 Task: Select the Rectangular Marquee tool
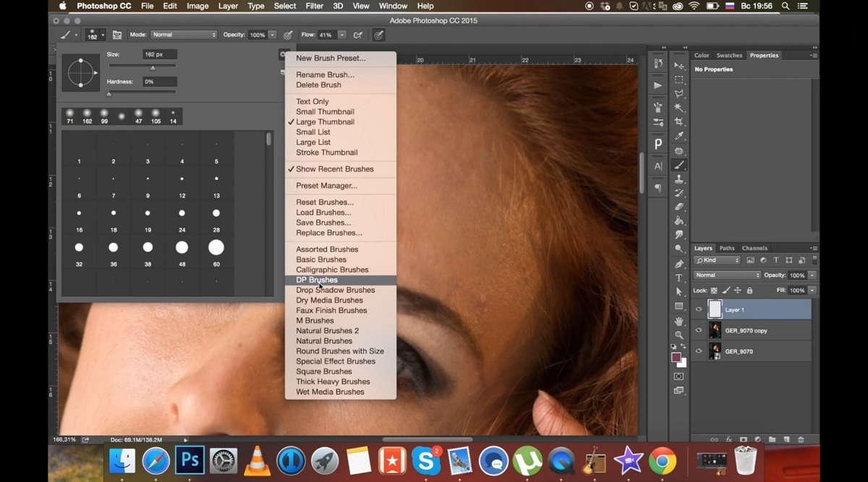678,79
